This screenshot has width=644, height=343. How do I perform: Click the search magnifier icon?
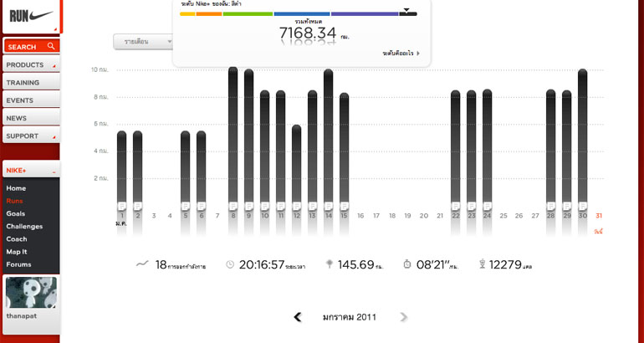click(x=51, y=47)
